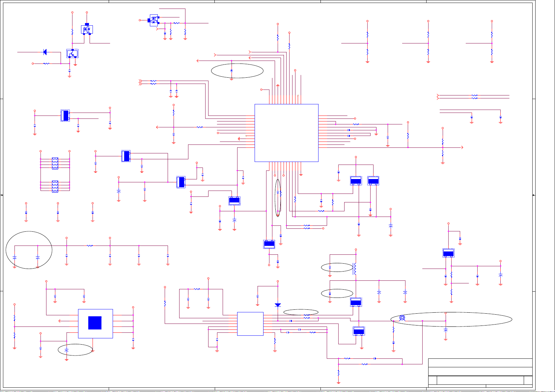Select the upper four-resistor array symbol
Image resolution: width=555 pixels, height=392 pixels.
(x=55, y=163)
